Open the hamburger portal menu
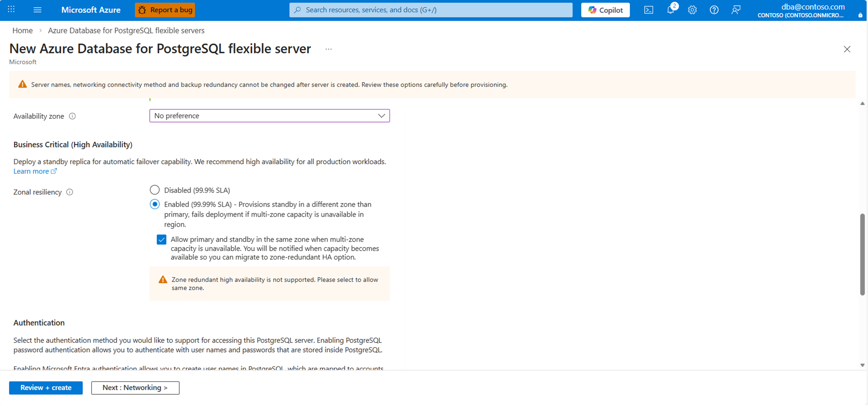Screen dimensions: 868x405 (x=37, y=10)
